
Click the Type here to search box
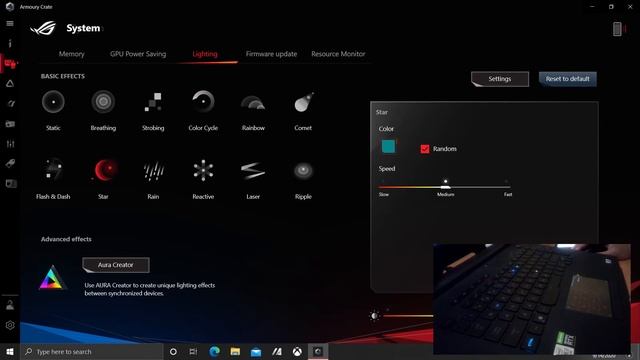pos(93,351)
